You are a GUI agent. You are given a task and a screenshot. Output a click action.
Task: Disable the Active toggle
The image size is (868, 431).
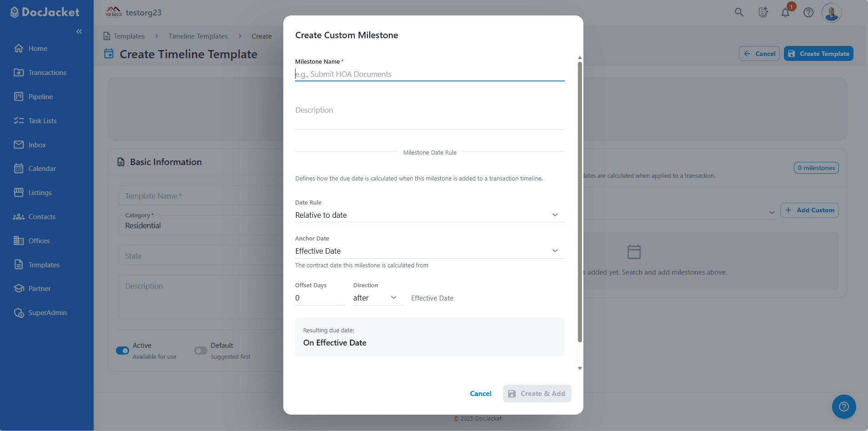tap(122, 350)
